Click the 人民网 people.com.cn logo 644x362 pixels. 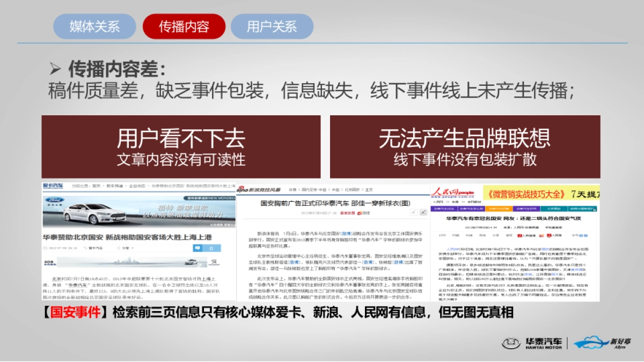(453, 193)
